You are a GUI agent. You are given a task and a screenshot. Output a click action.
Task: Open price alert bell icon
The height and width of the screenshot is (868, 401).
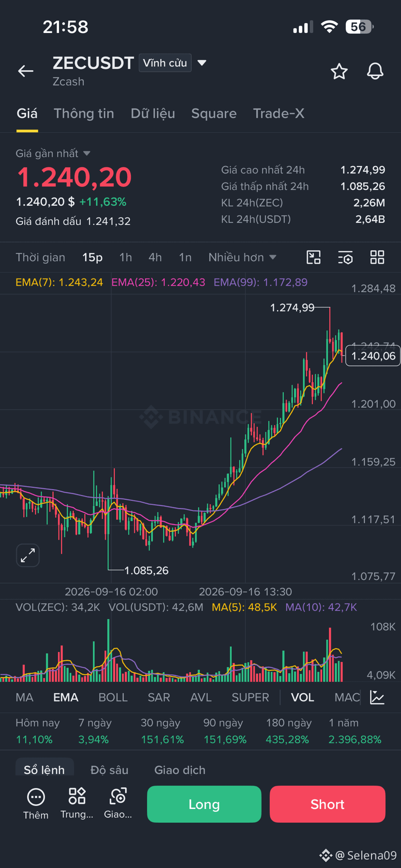point(375,71)
